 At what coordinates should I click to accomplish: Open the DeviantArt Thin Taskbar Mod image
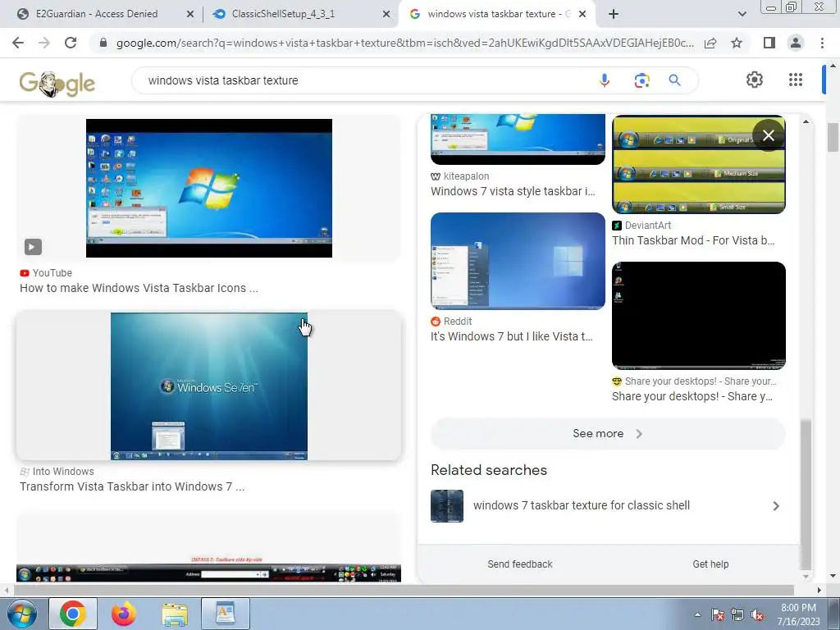pyautogui.click(x=699, y=164)
